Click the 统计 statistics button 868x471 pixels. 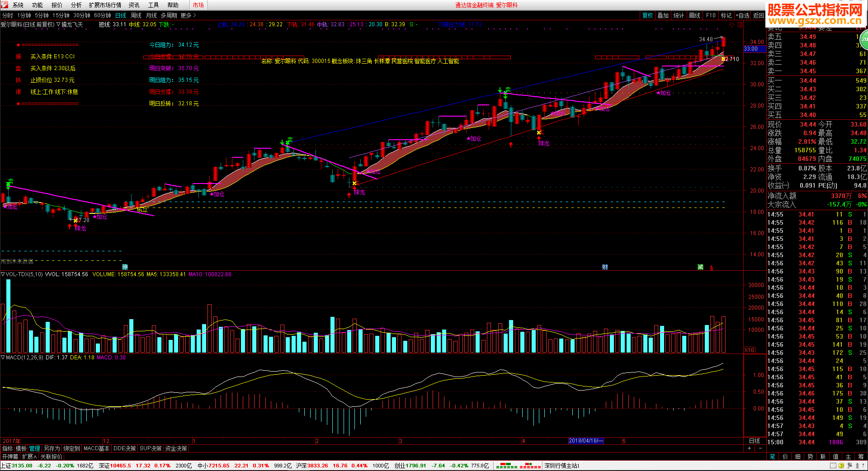pos(679,15)
